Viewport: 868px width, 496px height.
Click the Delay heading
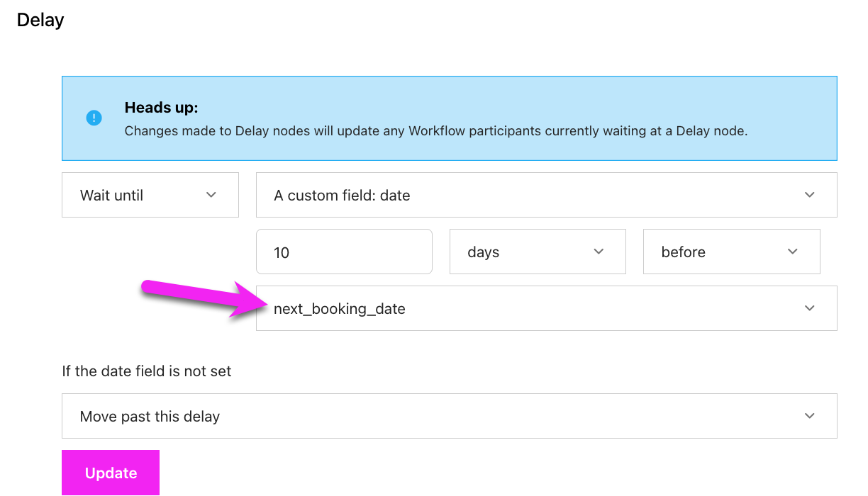(40, 20)
